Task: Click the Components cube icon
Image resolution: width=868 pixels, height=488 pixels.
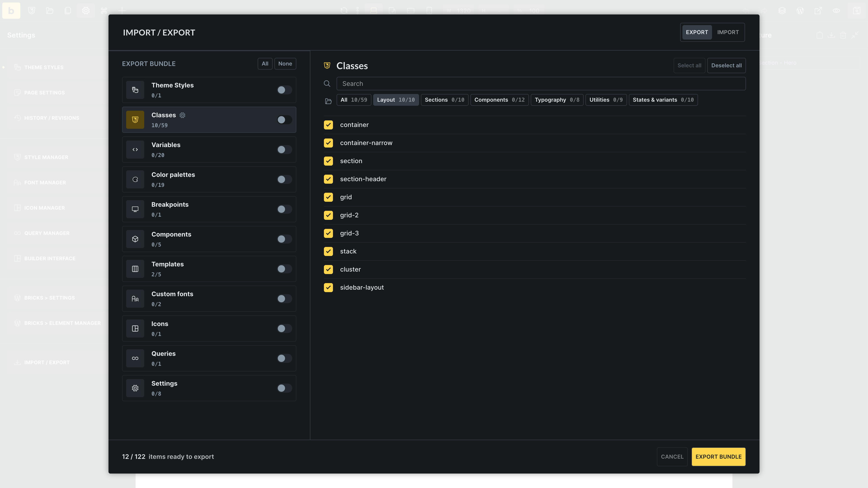Action: coord(135,239)
